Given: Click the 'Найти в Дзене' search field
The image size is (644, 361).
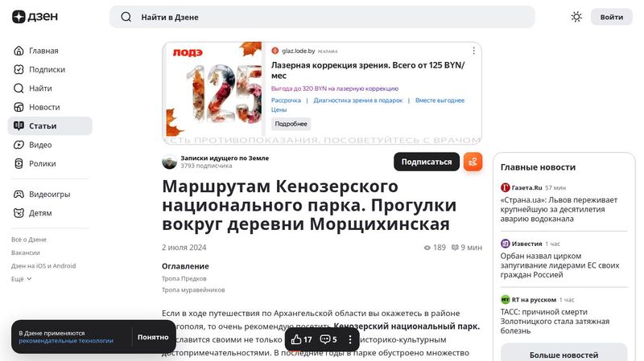Looking at the screenshot, I should pyautogui.click(x=322, y=17).
